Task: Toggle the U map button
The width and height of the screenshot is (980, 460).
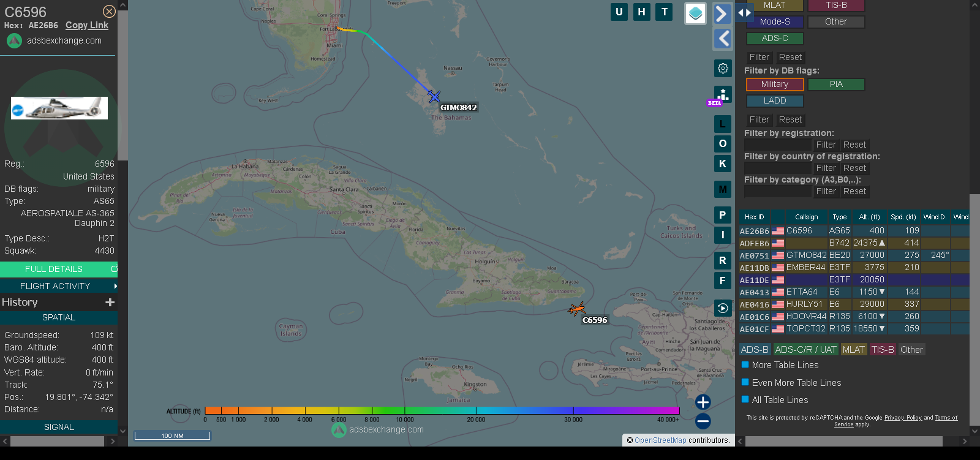Action: [x=619, y=12]
